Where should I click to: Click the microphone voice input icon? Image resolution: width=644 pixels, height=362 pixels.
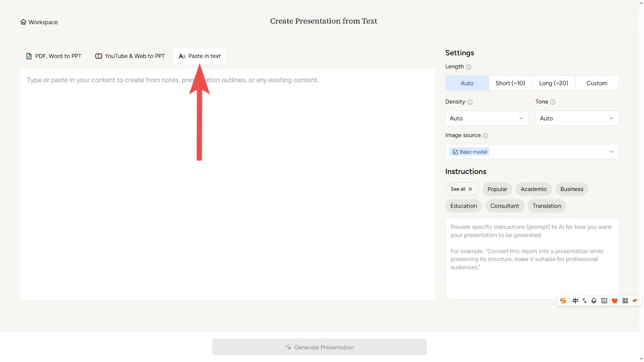click(x=593, y=301)
